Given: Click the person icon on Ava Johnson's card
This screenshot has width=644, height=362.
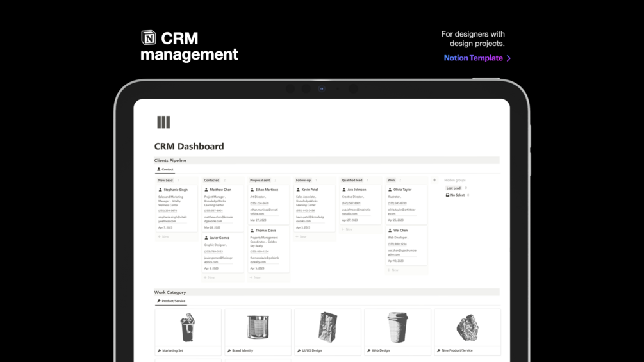Looking at the screenshot, I should click(x=344, y=190).
